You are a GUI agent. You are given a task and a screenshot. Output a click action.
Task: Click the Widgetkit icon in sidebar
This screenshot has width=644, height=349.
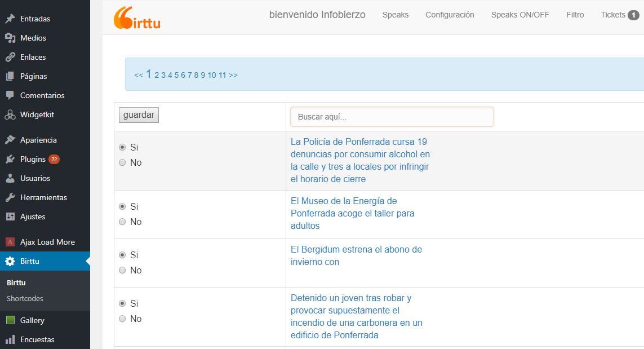pyautogui.click(x=10, y=114)
